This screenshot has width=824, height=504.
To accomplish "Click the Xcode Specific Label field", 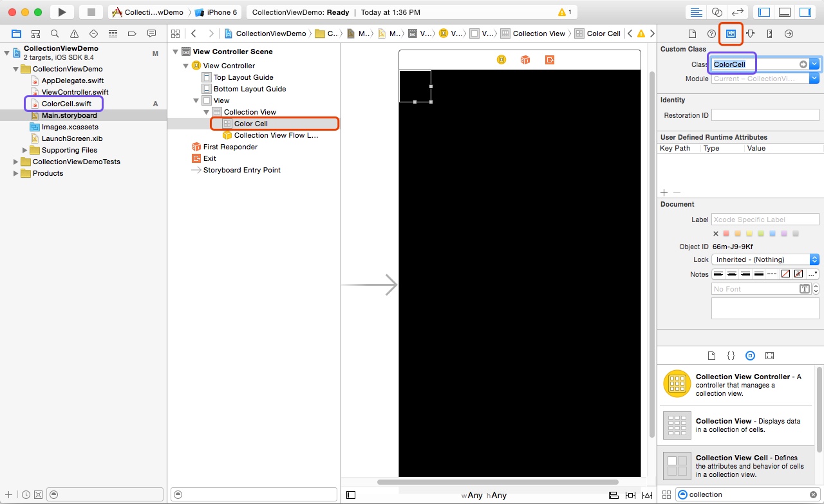I will (765, 219).
